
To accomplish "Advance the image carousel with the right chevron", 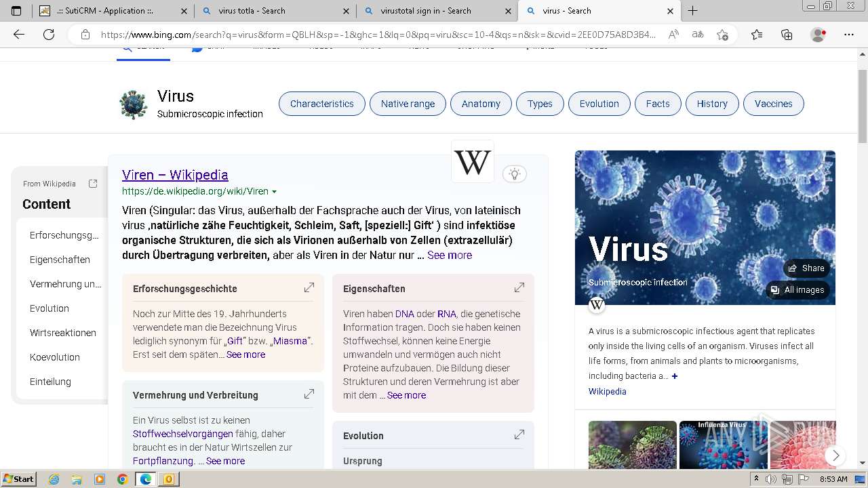I will point(835,455).
